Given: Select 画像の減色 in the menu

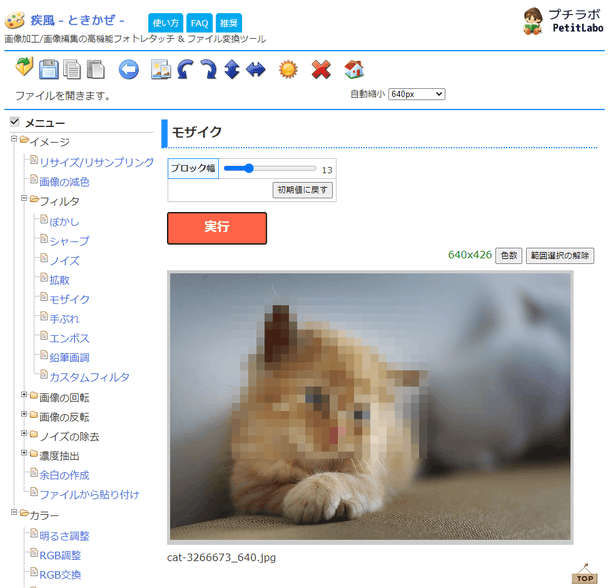Looking at the screenshot, I should [64, 182].
